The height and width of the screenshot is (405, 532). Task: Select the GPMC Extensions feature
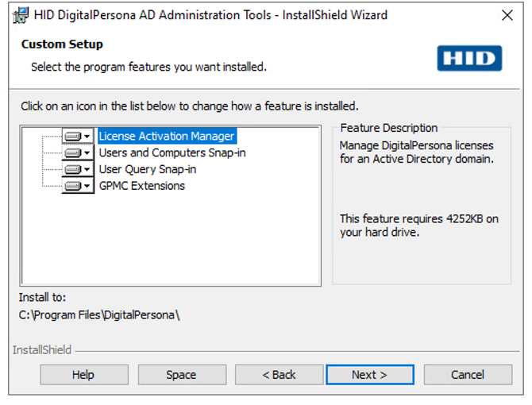pos(142,187)
